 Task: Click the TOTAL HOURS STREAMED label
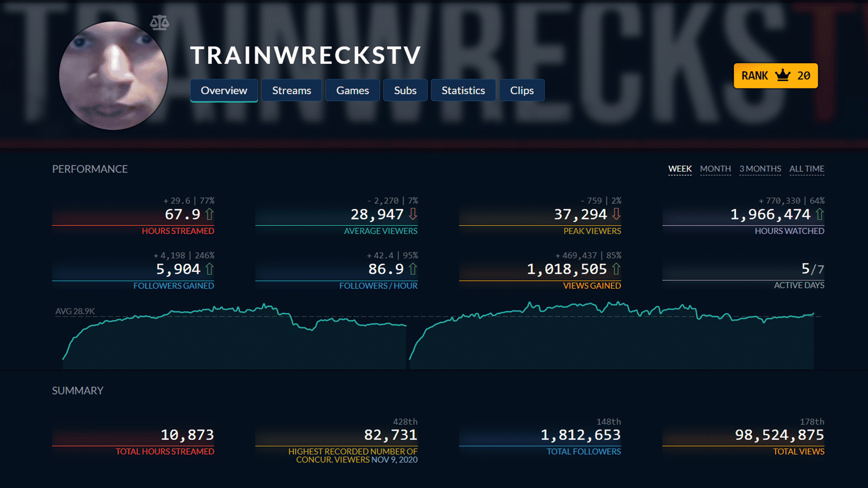point(165,451)
